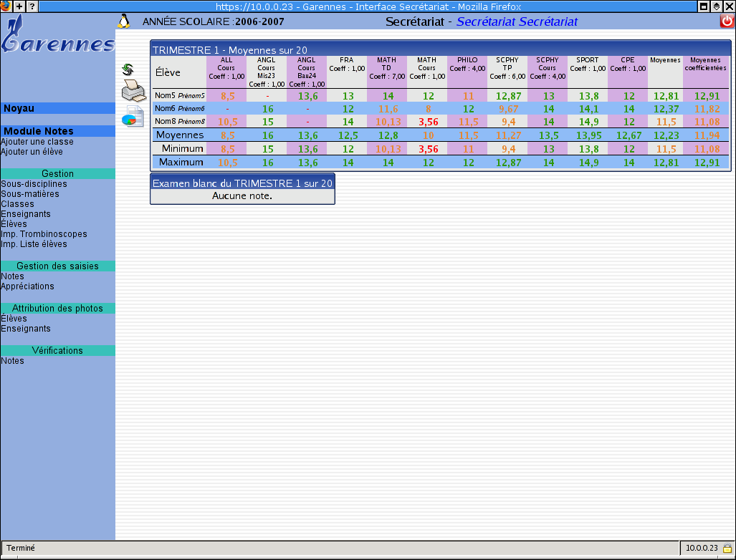The height and width of the screenshot is (560, 736).
Task: Print the grades table via printer icon
Action: pyautogui.click(x=133, y=92)
